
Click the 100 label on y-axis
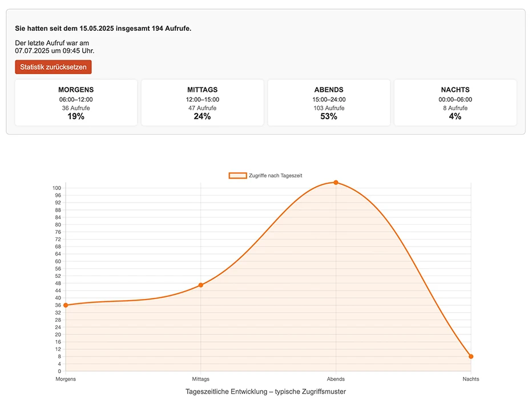click(x=56, y=188)
